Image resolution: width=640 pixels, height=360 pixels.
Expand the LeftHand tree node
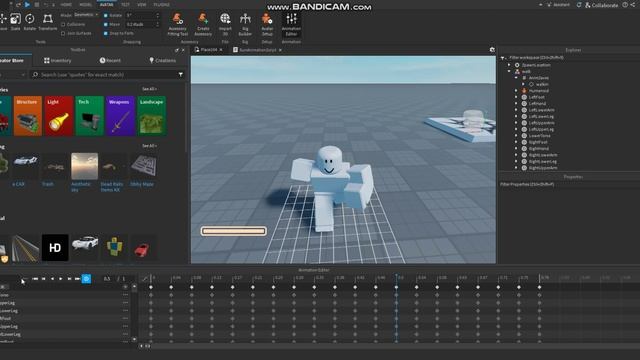[x=516, y=104]
